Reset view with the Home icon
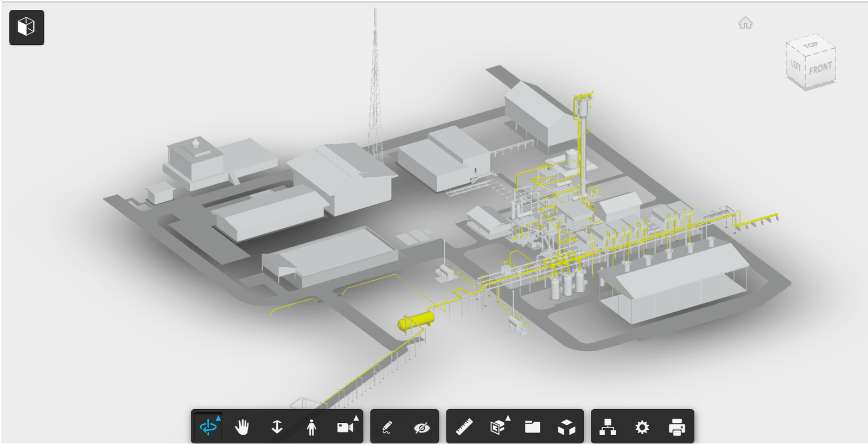The height and width of the screenshot is (445, 868). 745,23
